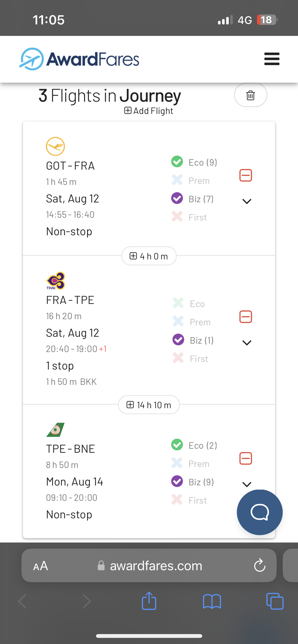Expand TPE-BNE flight details
The height and width of the screenshot is (644, 298).
pos(247,484)
